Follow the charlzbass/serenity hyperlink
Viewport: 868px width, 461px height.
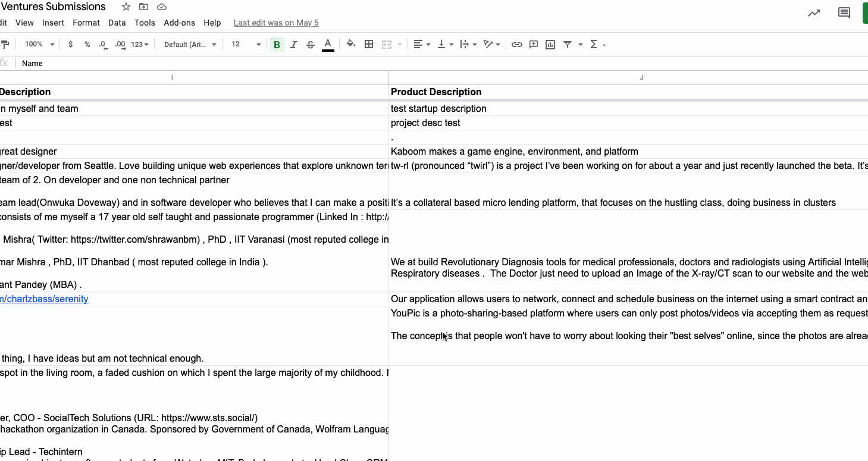(x=44, y=299)
